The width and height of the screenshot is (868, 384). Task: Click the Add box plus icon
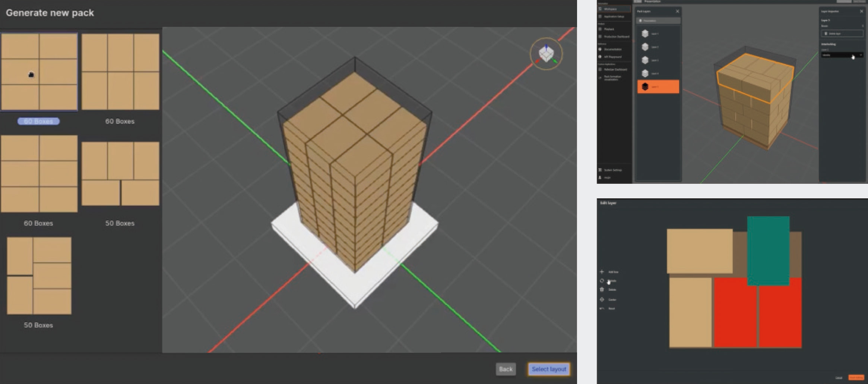(x=602, y=272)
